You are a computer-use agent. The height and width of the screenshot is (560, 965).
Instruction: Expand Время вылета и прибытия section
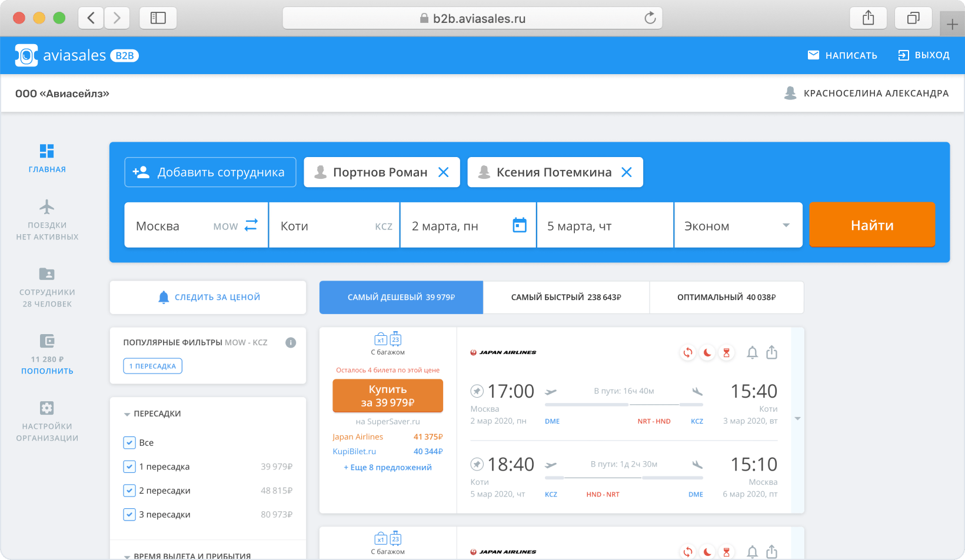tap(187, 556)
